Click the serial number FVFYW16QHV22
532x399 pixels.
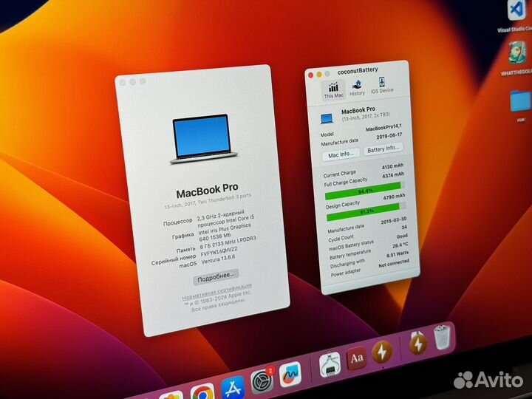point(219,252)
